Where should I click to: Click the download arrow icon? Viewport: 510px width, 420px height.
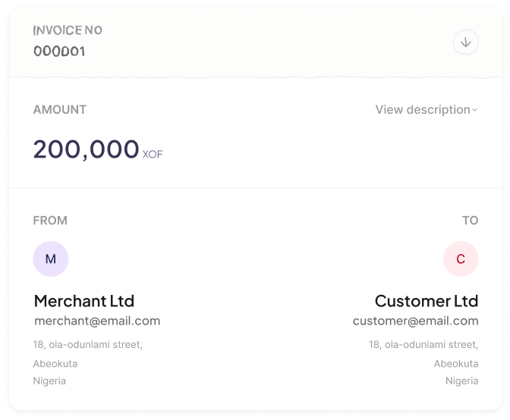click(x=465, y=42)
